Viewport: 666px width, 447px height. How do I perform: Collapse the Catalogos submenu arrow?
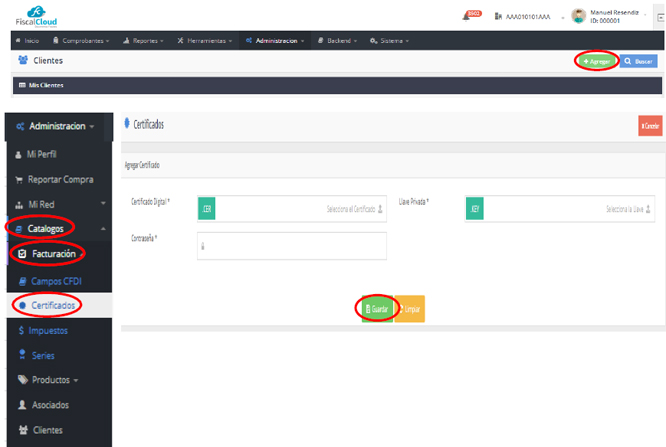point(103,229)
